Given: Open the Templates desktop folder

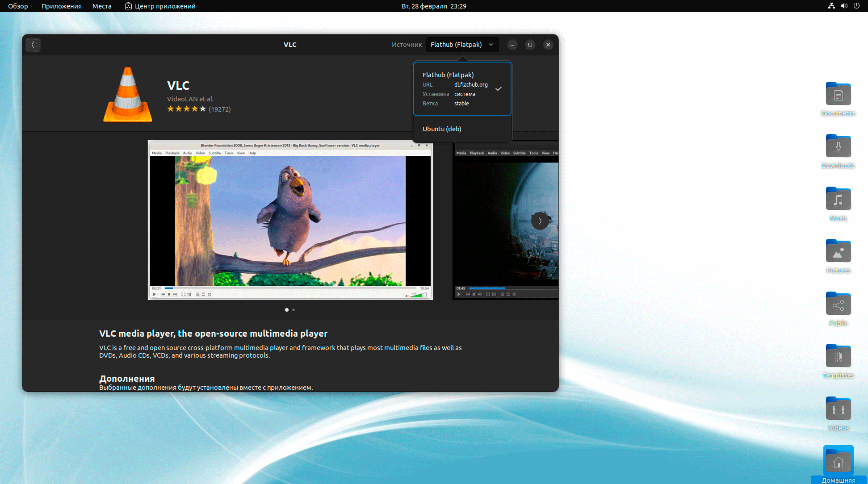Looking at the screenshot, I should point(838,357).
